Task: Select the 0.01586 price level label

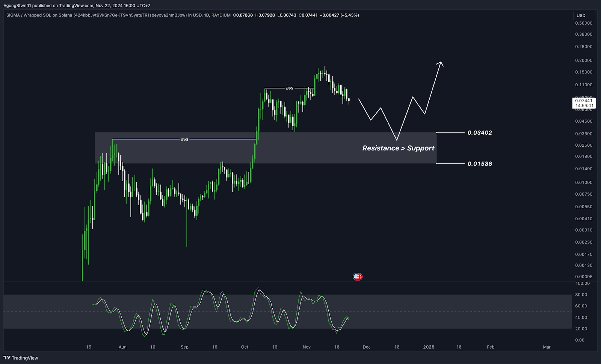Action: [480, 164]
